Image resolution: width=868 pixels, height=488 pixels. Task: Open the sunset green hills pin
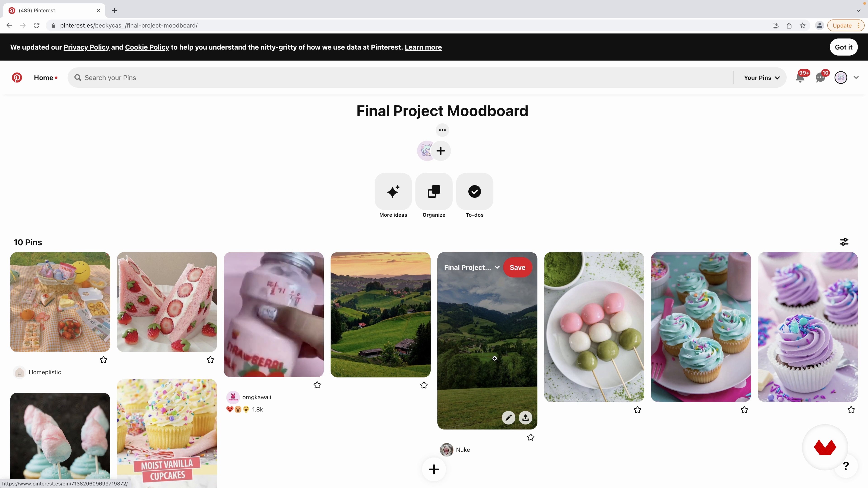pos(380,314)
